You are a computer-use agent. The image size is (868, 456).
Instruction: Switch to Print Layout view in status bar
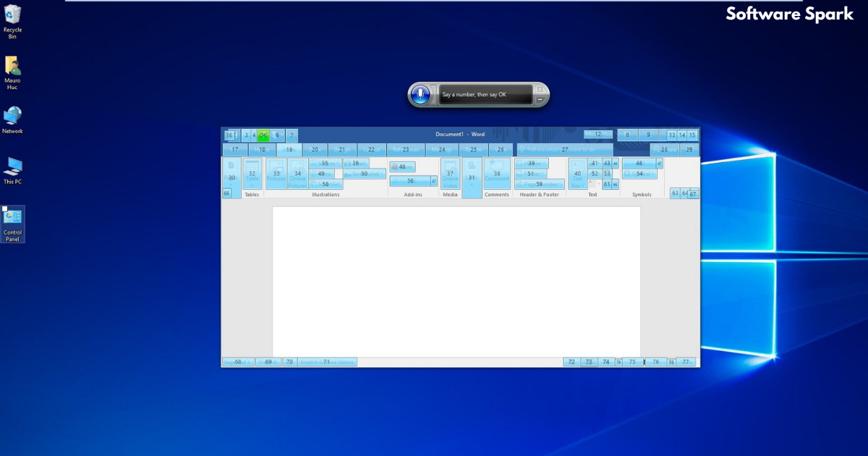point(589,362)
